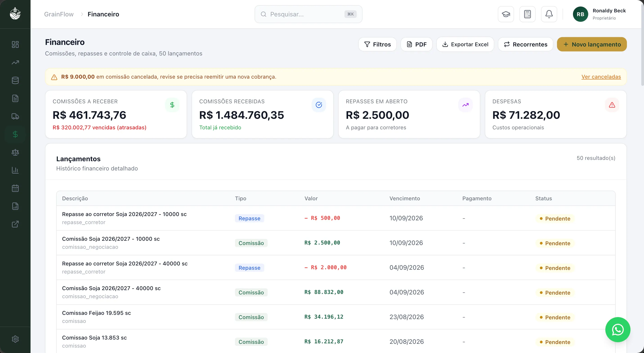The height and width of the screenshot is (353, 644).
Task: Open the database stack sidebar icon
Action: pos(15,80)
